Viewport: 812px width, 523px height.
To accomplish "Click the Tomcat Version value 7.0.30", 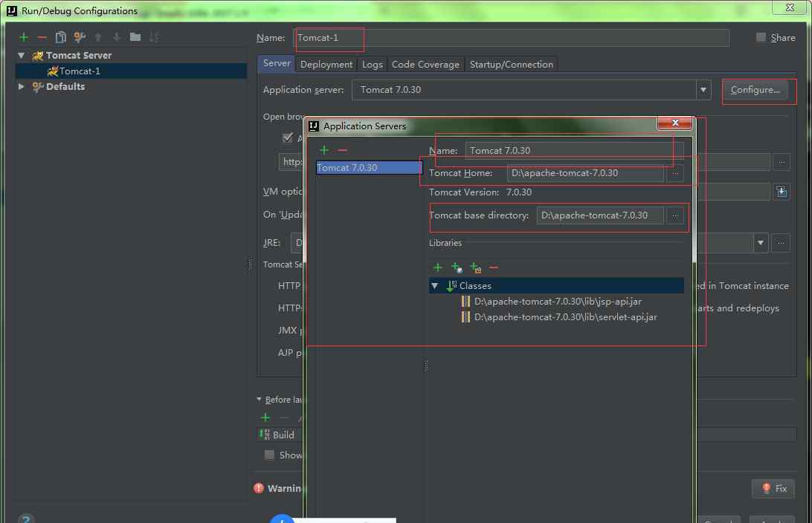I will point(519,192).
